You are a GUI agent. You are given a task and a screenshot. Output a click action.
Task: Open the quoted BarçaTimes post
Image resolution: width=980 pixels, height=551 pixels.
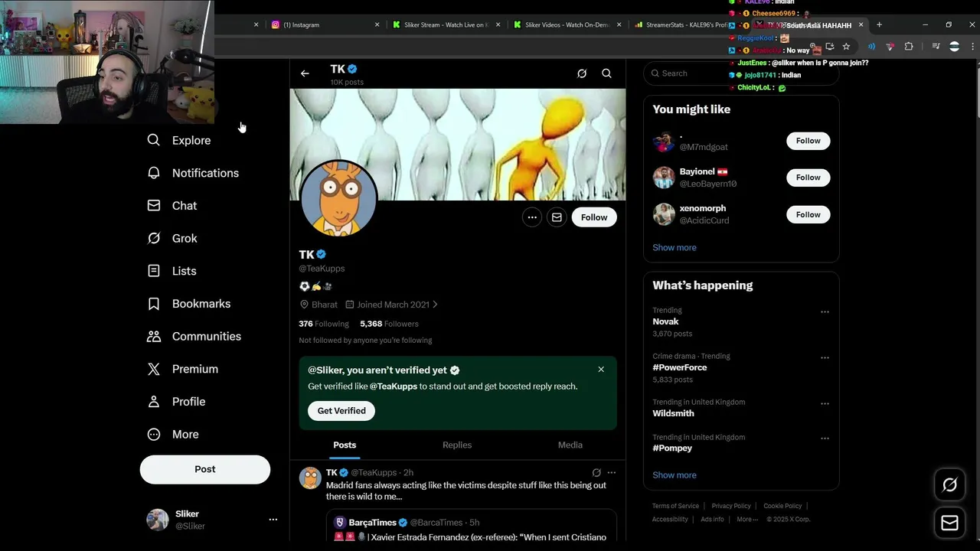(471, 526)
